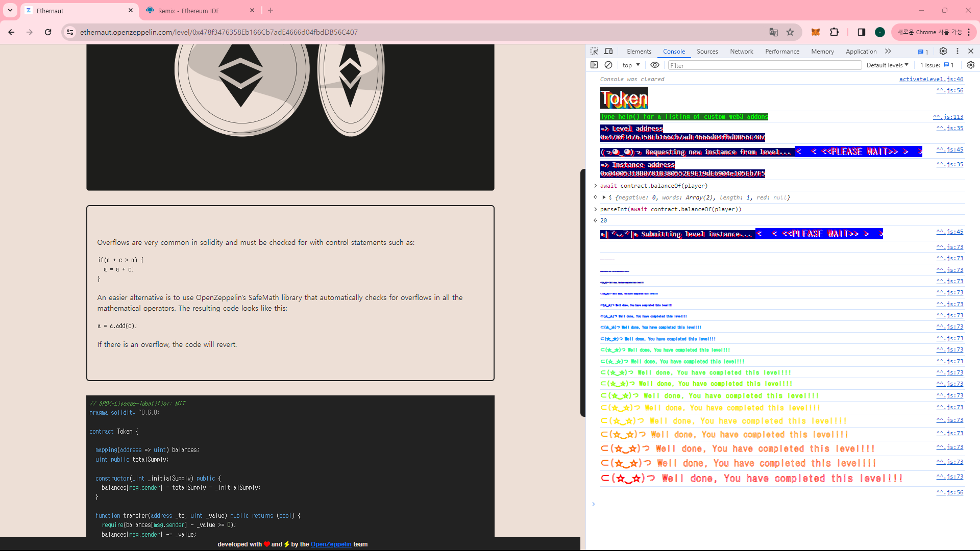980x551 pixels.
Task: Reload the Ethernaut page
Action: (48, 32)
